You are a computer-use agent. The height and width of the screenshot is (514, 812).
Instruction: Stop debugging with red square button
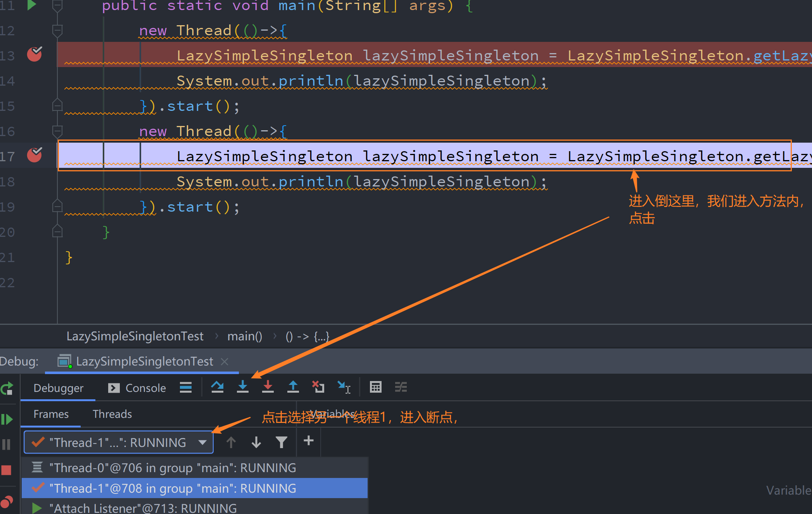tap(7, 470)
